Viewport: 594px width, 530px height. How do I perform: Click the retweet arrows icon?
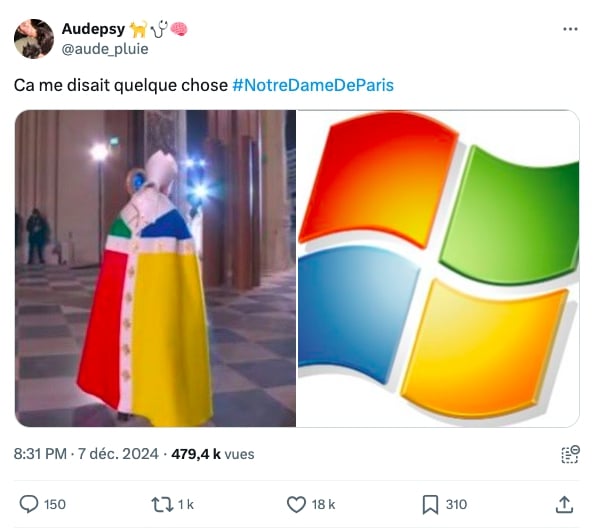point(162,505)
